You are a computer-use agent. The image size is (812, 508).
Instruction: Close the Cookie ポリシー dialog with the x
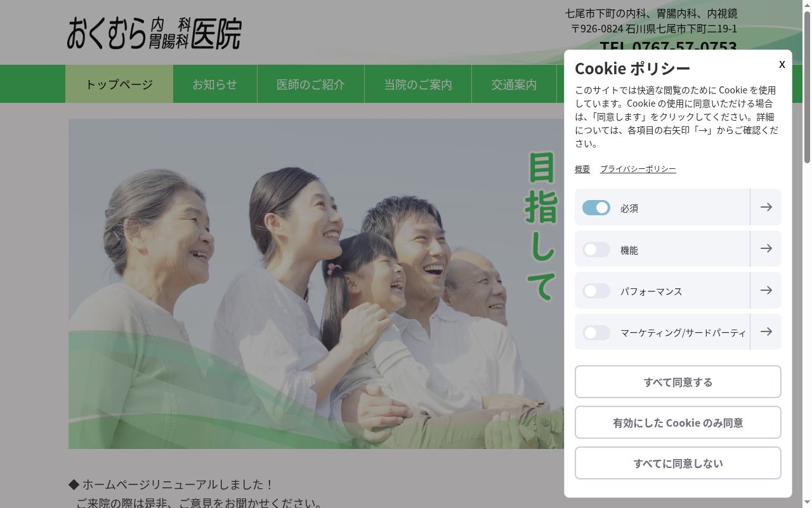(782, 64)
